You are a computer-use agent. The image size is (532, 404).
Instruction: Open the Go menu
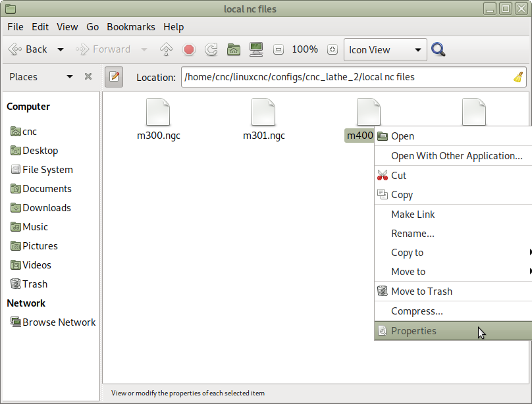[92, 27]
